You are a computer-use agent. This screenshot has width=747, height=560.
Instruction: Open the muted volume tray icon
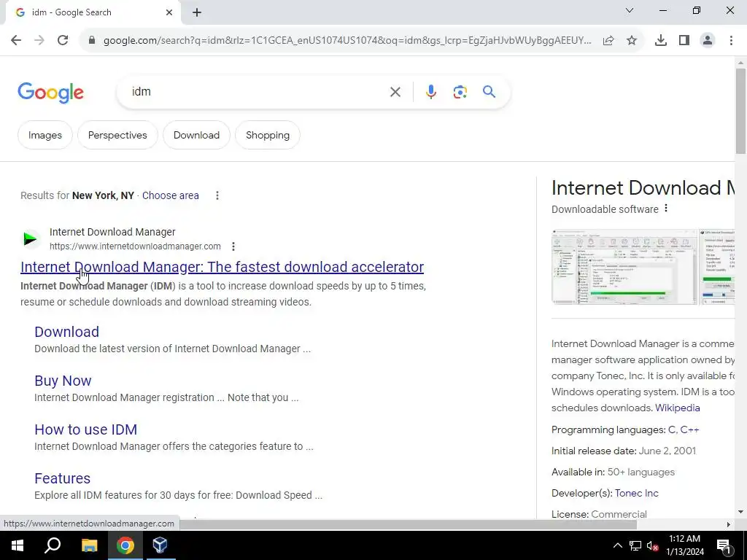[x=652, y=546]
